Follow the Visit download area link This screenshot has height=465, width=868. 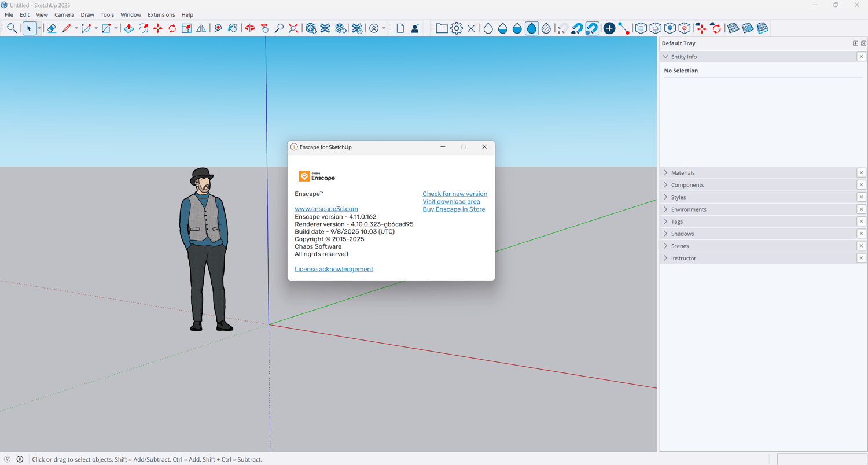[451, 201]
